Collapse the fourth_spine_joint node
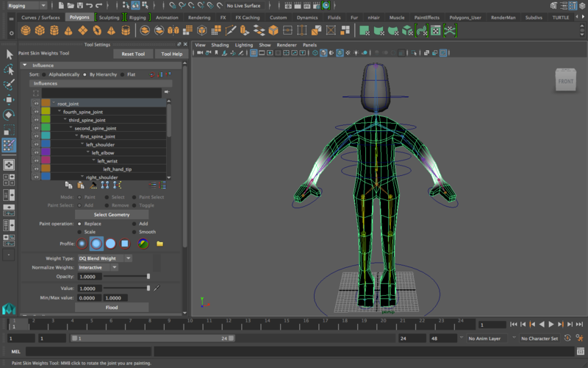Viewport: 588px width, 368px height. coord(60,111)
